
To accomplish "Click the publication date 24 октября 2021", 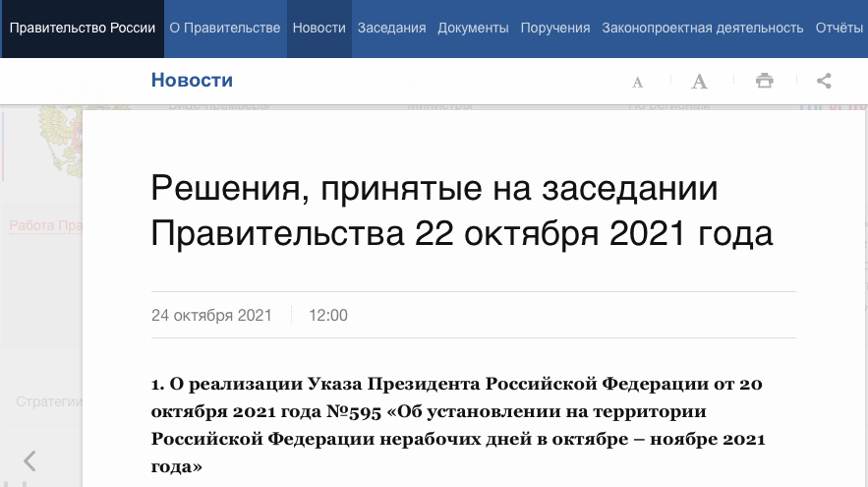I will (x=211, y=316).
